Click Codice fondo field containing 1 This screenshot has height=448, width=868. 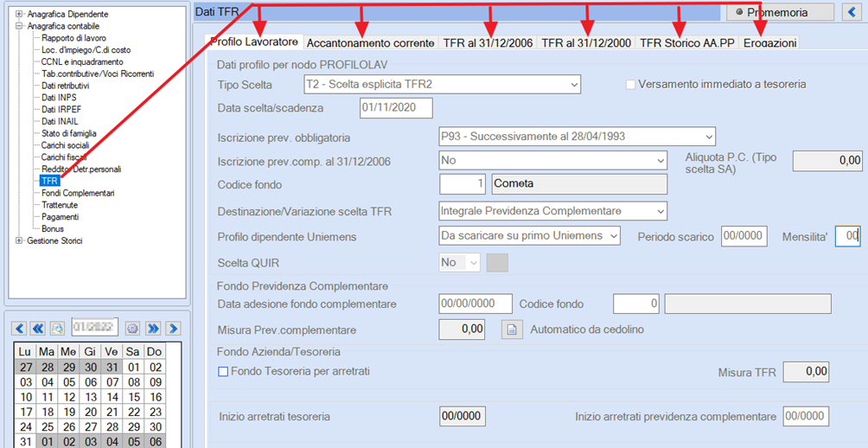coord(463,184)
